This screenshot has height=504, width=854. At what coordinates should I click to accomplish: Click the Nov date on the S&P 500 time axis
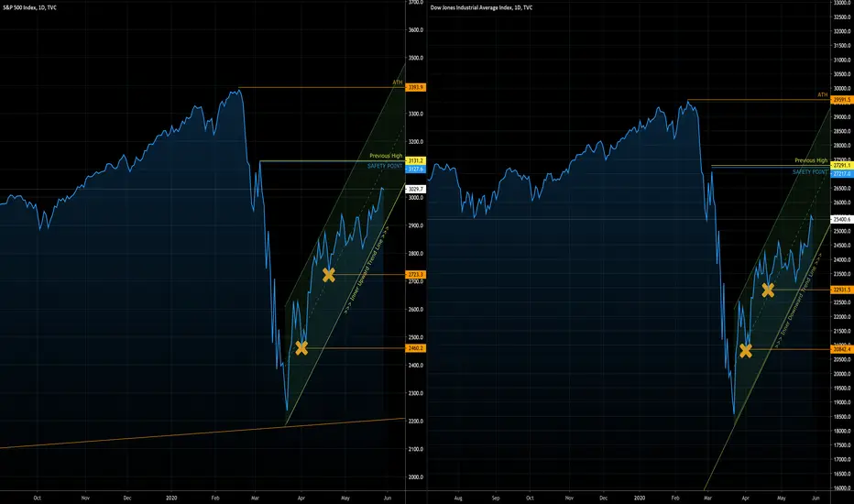point(85,498)
